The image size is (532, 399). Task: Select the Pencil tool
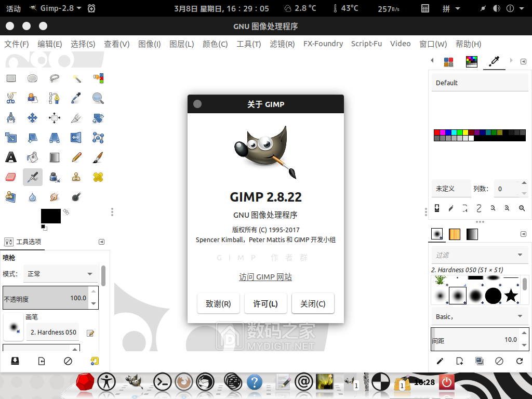[76, 157]
